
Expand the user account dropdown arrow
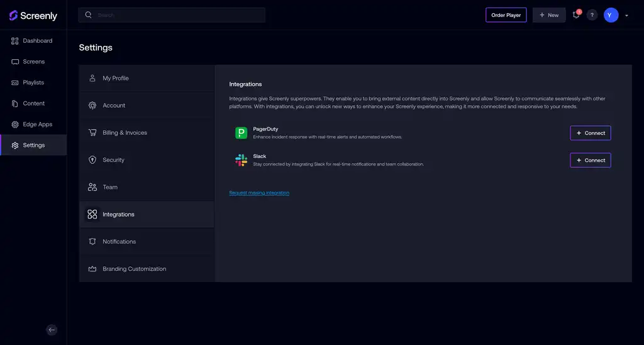point(626,16)
